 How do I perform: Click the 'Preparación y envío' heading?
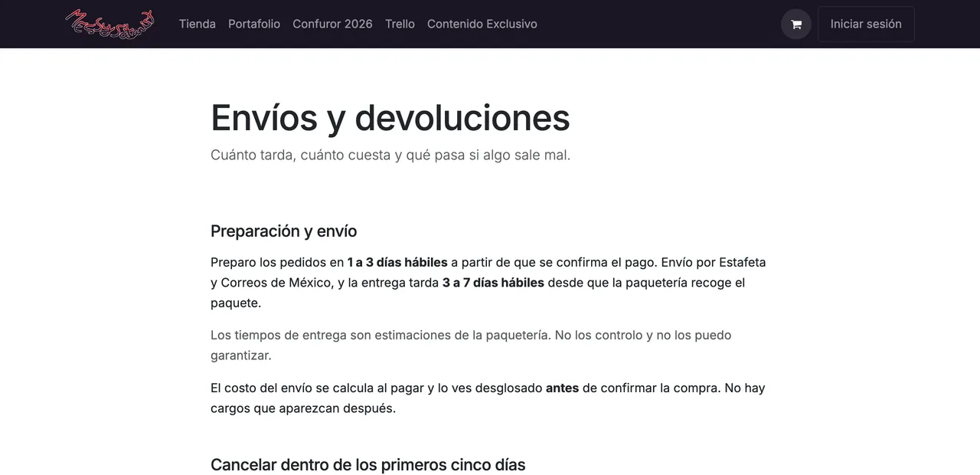pyautogui.click(x=284, y=231)
